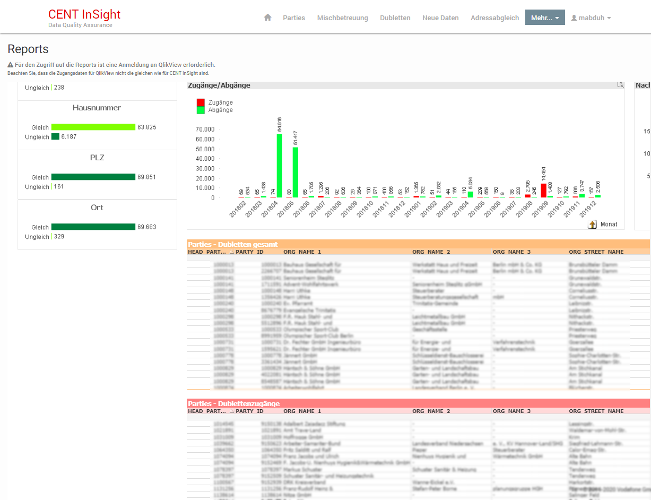Click ORG STREET NAME header in Dubletten gesamt
This screenshot has width=651, height=500.
coord(594,253)
